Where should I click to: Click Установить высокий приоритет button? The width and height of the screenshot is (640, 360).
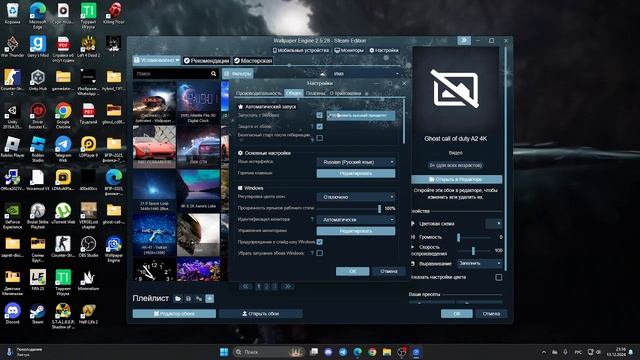coord(361,116)
